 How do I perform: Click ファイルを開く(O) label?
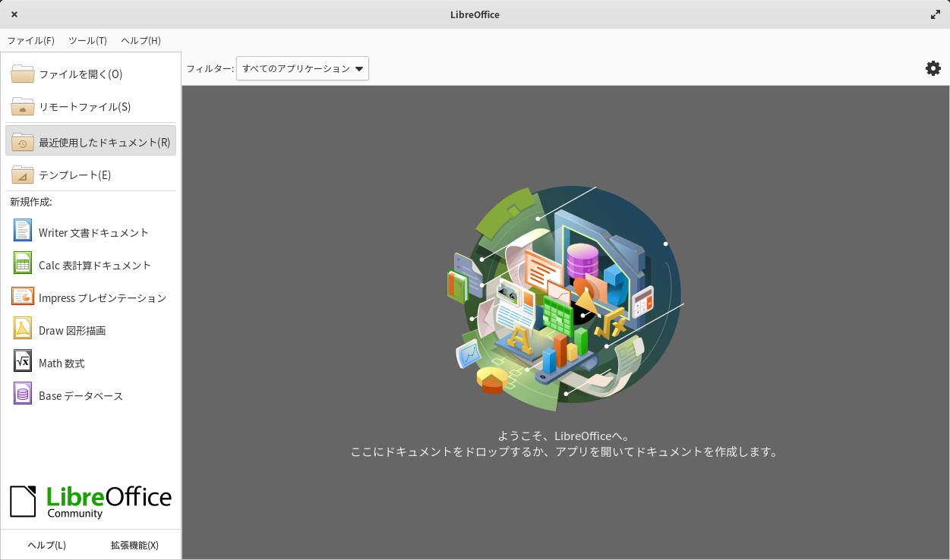(x=80, y=74)
